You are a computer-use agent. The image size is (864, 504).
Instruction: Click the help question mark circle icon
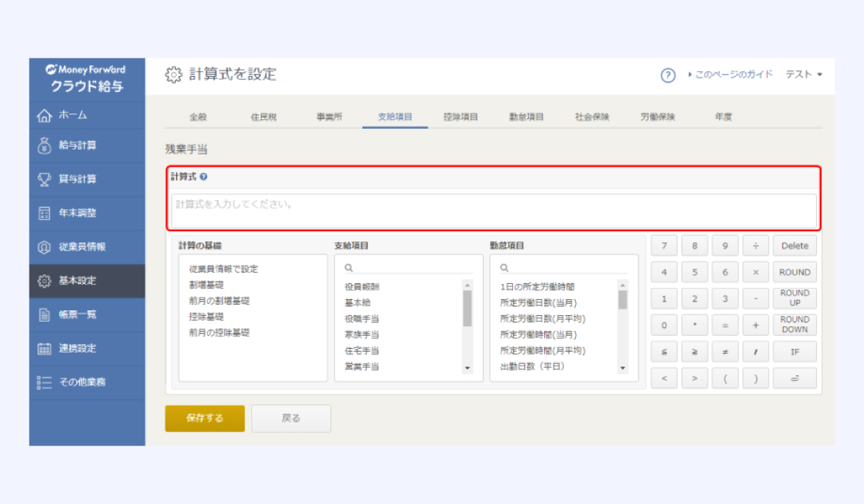[x=668, y=75]
